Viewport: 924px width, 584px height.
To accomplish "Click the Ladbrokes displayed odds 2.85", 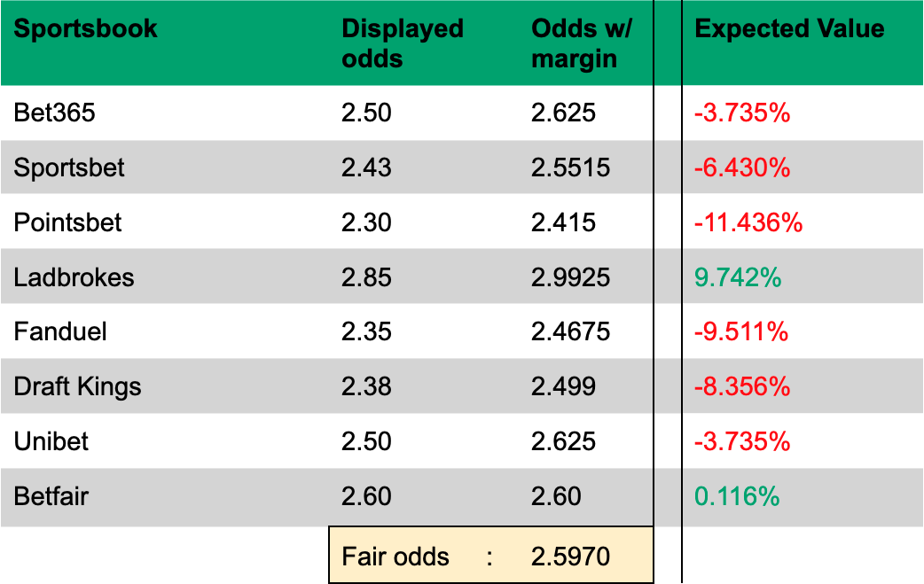I will click(366, 277).
